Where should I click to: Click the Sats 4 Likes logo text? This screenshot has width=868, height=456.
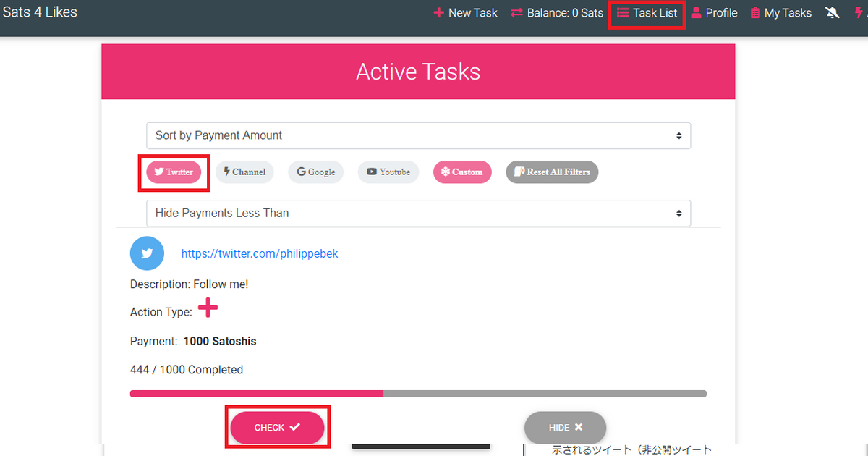[x=40, y=12]
